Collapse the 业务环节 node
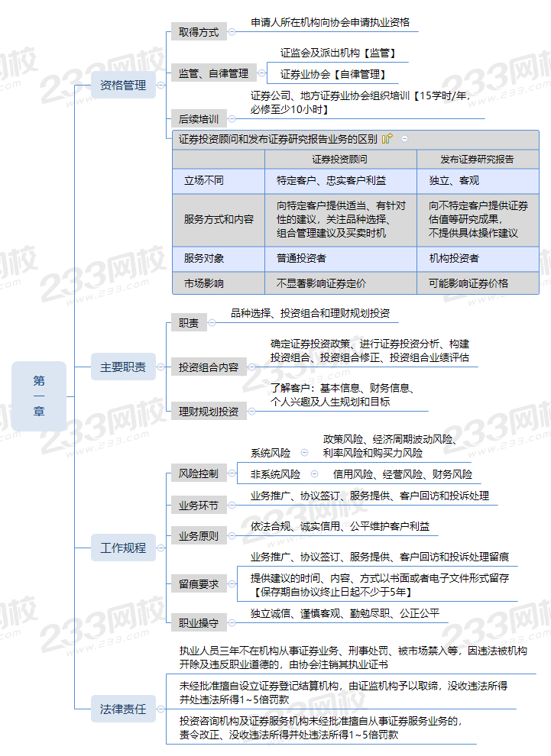Image resolution: width=551 pixels, height=756 pixels. pos(232,506)
